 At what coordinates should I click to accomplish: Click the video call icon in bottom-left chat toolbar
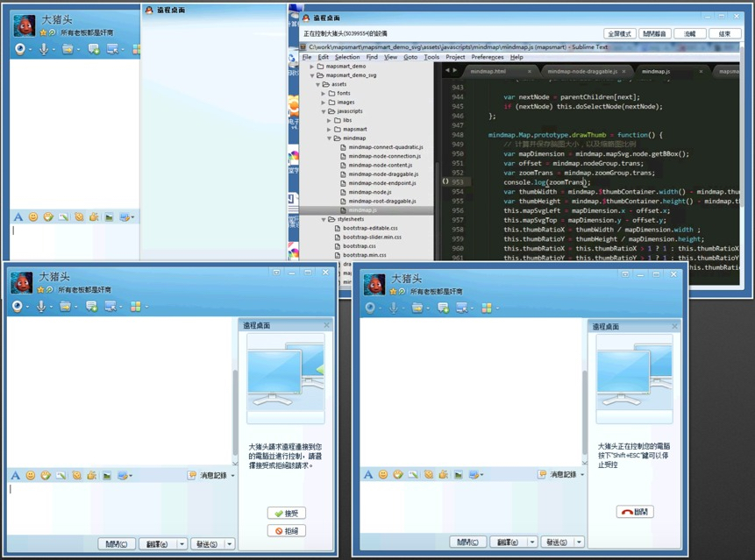pos(18,307)
